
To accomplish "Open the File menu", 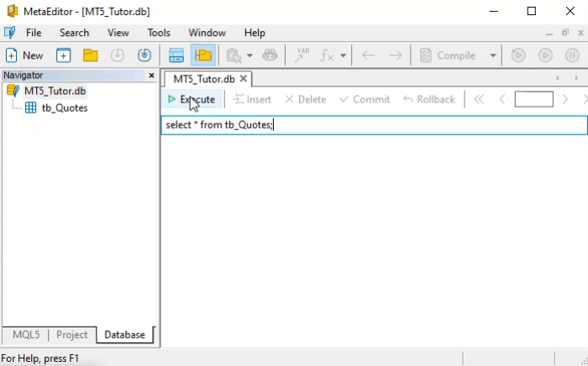I will (x=34, y=33).
